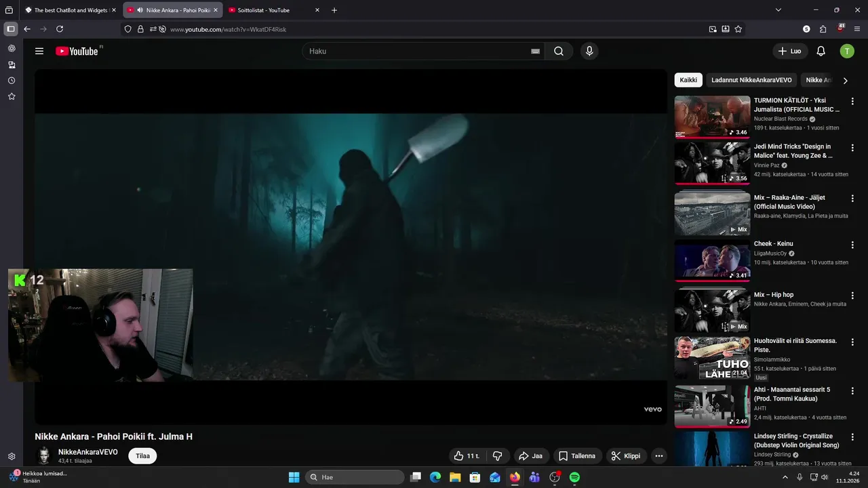Open options for Lindsey Stirling Crystallize video
This screenshot has width=868, height=488.
(852, 437)
